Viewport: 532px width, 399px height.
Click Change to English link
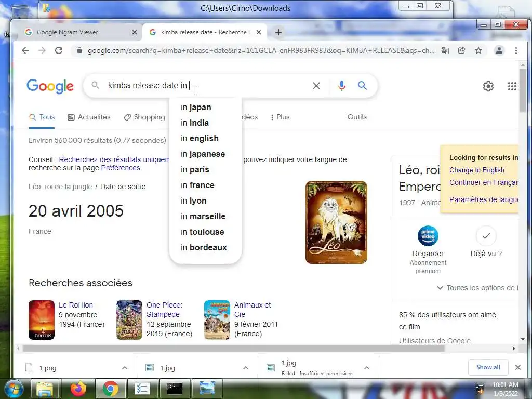pos(477,170)
